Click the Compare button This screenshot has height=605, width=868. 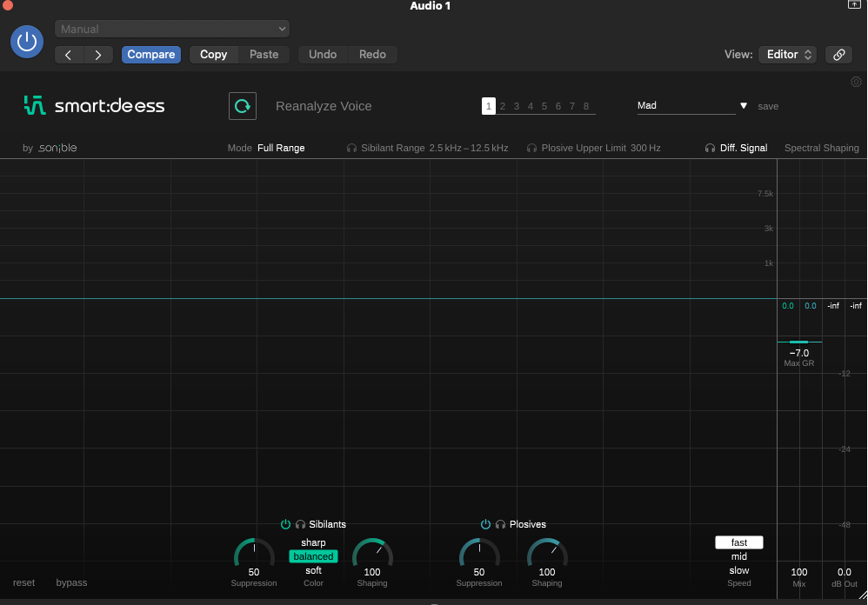tap(151, 55)
